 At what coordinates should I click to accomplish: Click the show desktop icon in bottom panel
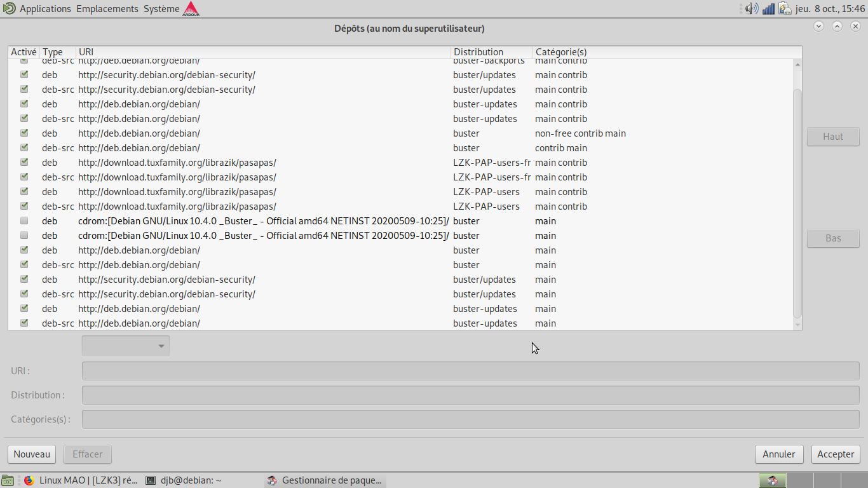coord(7,480)
